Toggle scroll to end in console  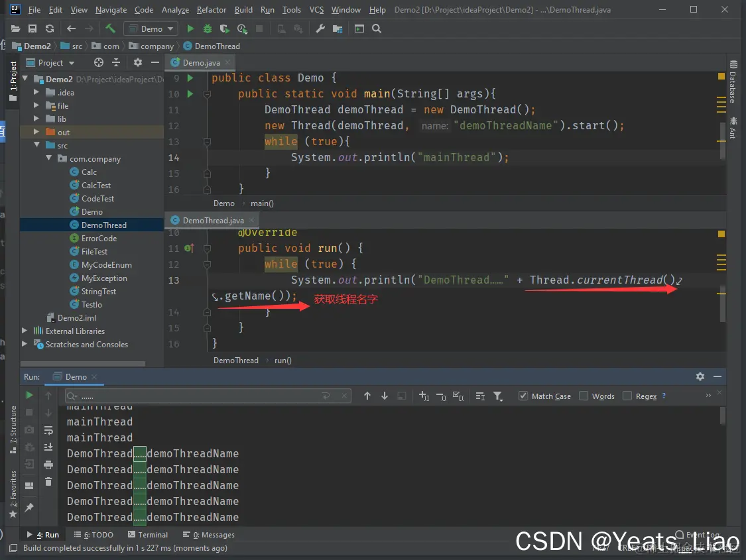point(48,447)
